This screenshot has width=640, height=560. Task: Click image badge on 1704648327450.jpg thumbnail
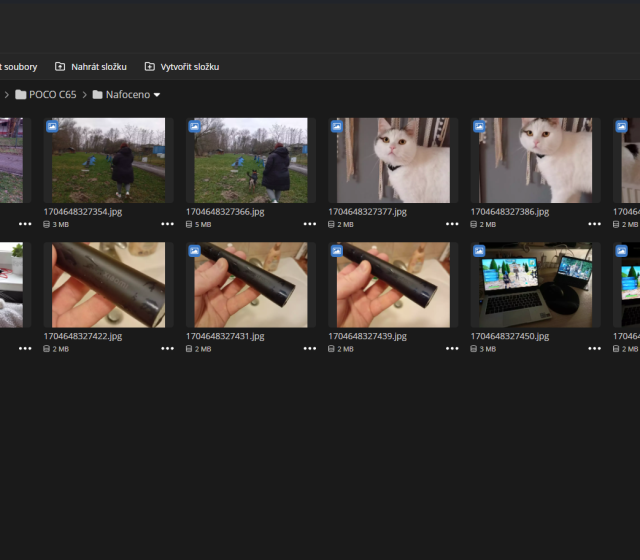pos(479,251)
